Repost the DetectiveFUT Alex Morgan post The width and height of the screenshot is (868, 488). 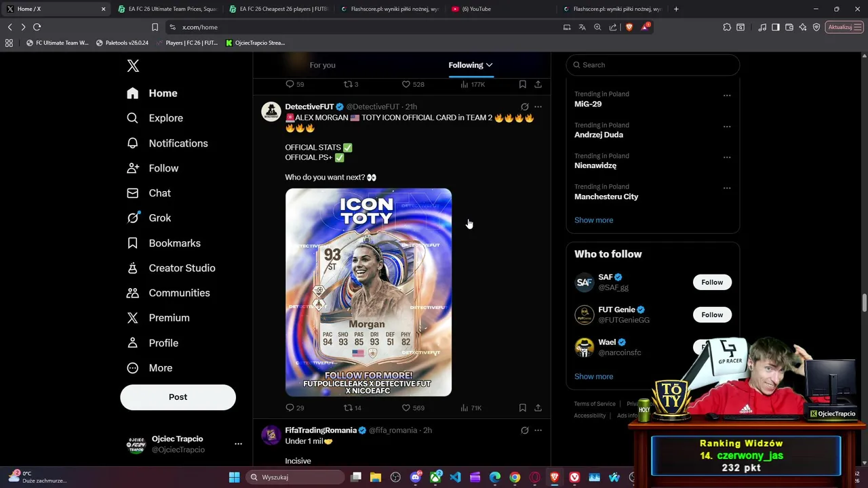pyautogui.click(x=348, y=408)
